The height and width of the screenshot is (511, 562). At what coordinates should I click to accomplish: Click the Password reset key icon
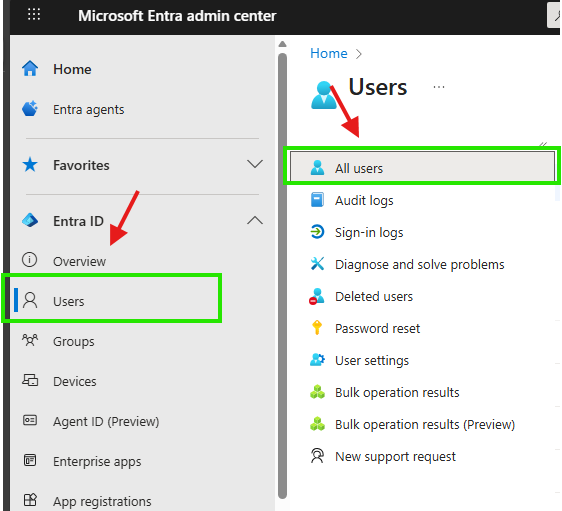point(317,327)
